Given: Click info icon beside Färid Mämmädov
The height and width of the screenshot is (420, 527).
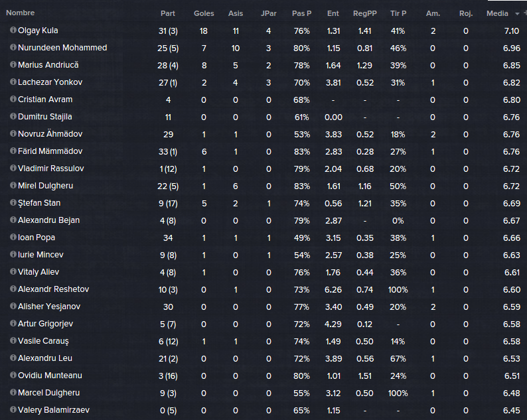Looking at the screenshot, I should [x=13, y=151].
